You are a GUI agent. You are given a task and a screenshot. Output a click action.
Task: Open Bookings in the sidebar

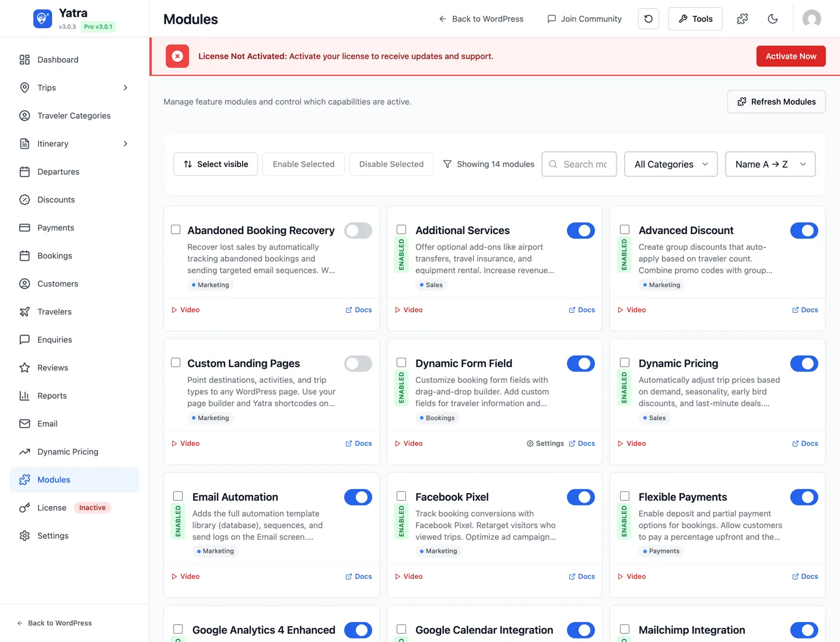coord(55,256)
